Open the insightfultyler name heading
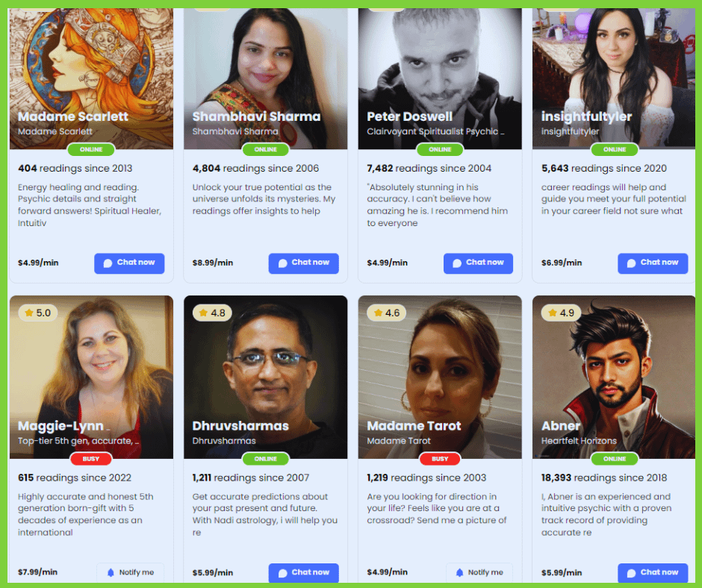Image resolution: width=702 pixels, height=588 pixels. 586,117
